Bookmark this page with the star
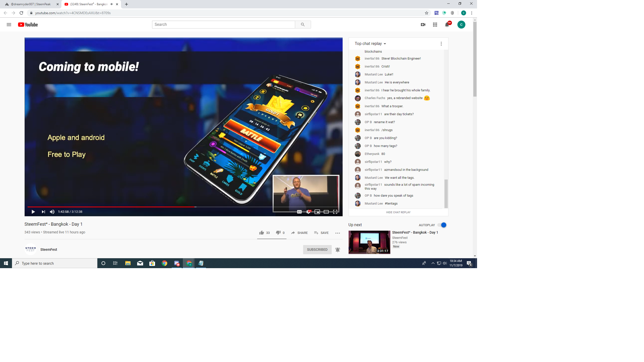Image resolution: width=644 pixels, height=362 pixels. [427, 13]
